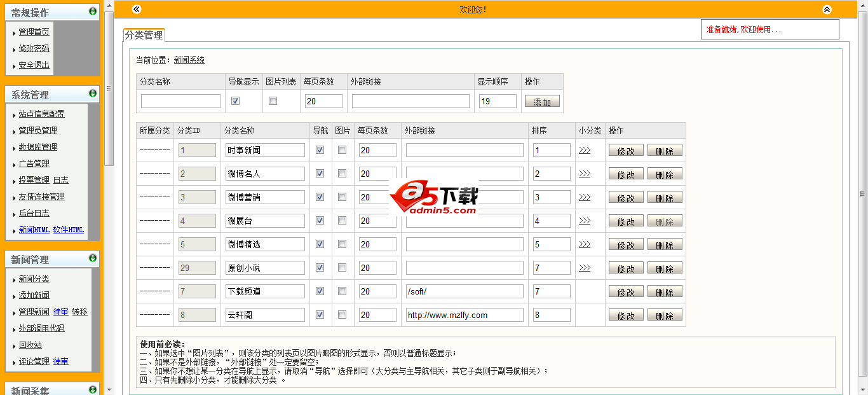This screenshot has height=395, width=868.
Task: Open 转移 link next to 管理新闻
Action: tap(79, 312)
